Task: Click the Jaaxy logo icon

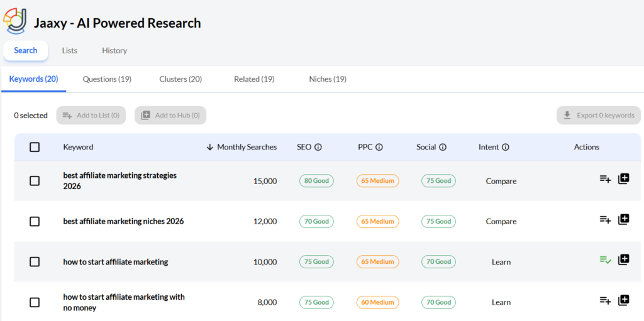Action: pyautogui.click(x=16, y=20)
